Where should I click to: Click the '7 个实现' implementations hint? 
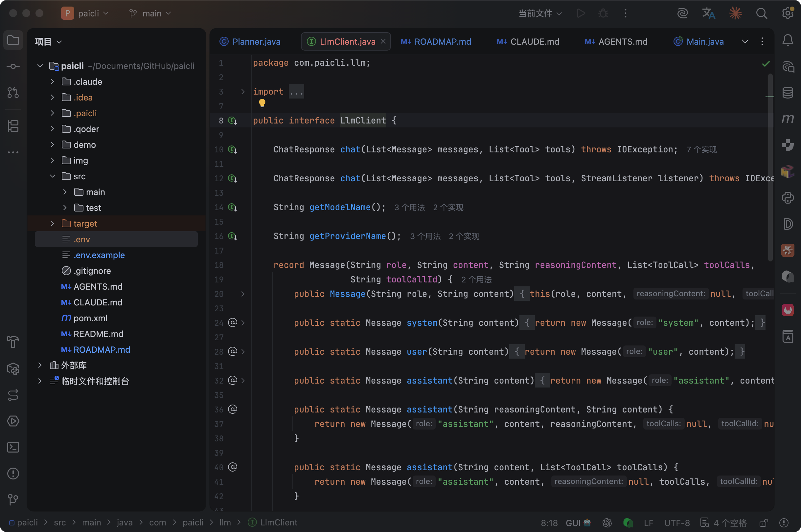point(701,150)
